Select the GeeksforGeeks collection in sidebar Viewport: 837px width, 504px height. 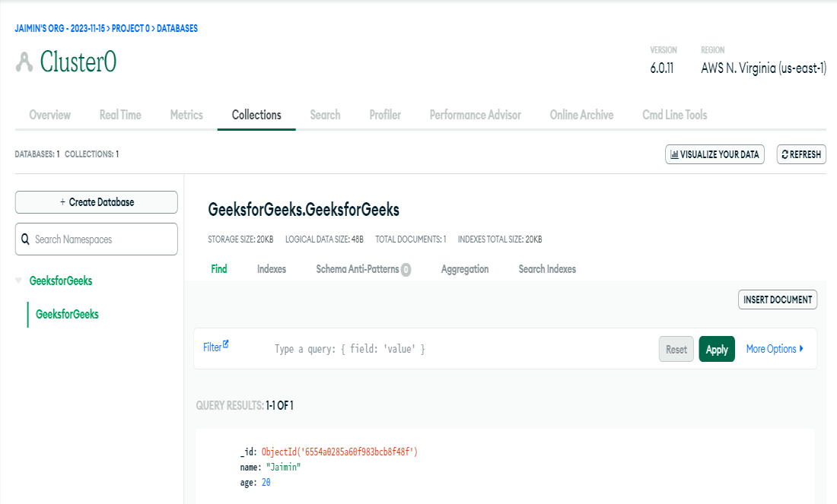(67, 314)
